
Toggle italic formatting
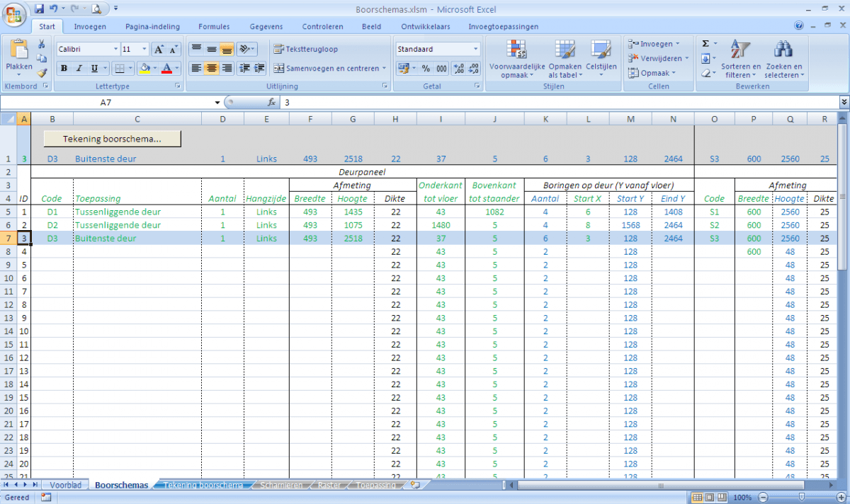click(x=79, y=69)
